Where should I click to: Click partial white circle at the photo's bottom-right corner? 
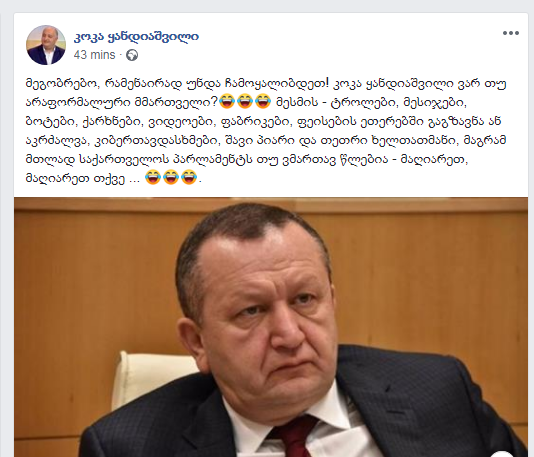click(502, 454)
